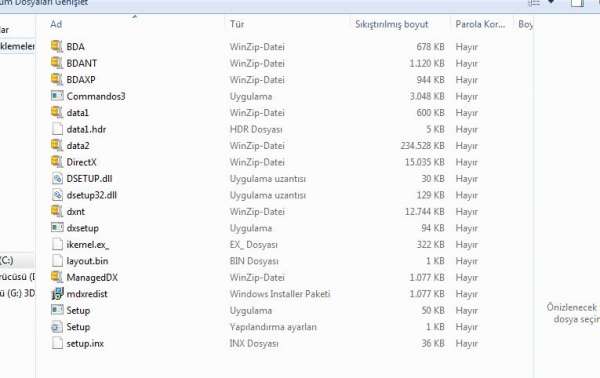Click the dxsetup application icon
This screenshot has height=378, width=600.
tap(57, 228)
